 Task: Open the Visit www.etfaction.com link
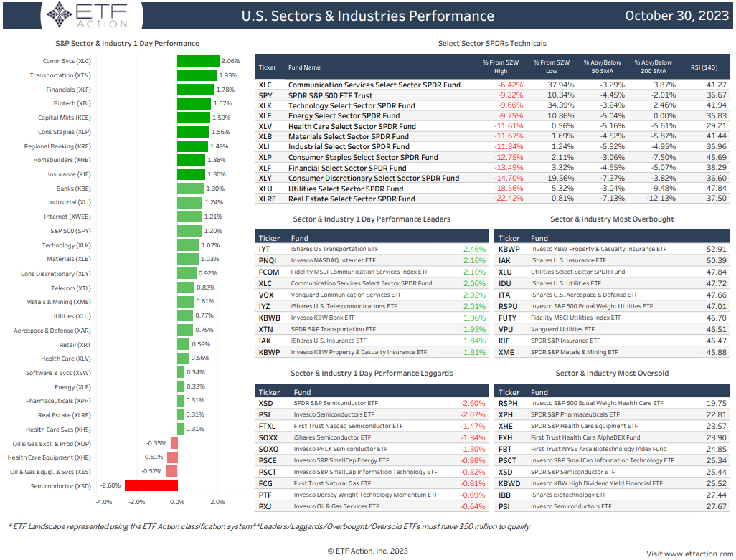pos(691,554)
